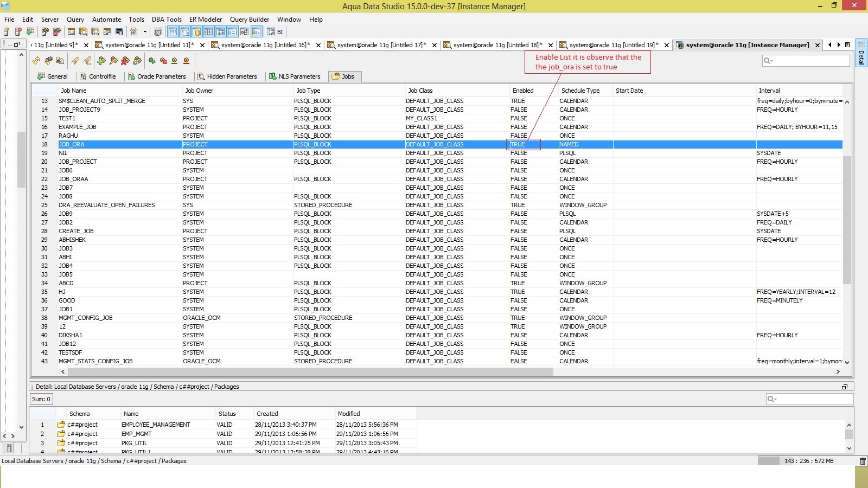Viewport: 868px width, 488px height.
Task: Click the jobs grid scroll down arrow
Action: pyautogui.click(x=847, y=362)
